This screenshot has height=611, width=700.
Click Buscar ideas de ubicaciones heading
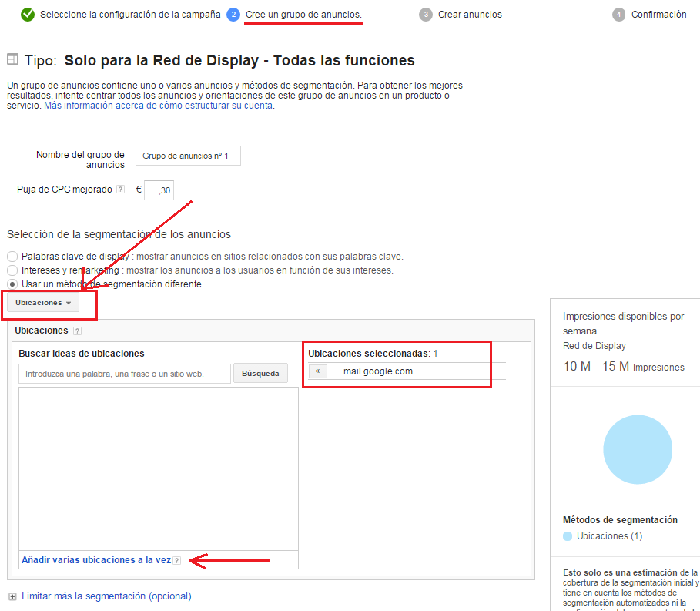tap(82, 354)
